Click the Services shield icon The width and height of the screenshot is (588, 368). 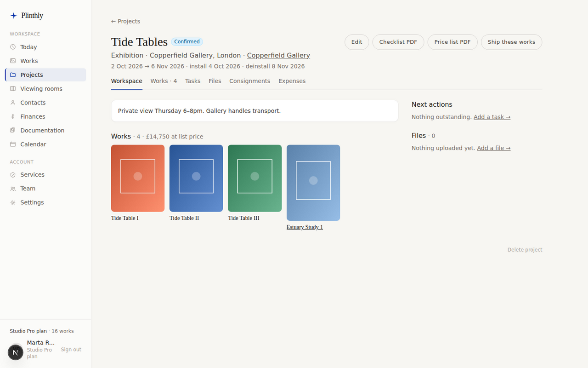pyautogui.click(x=13, y=175)
